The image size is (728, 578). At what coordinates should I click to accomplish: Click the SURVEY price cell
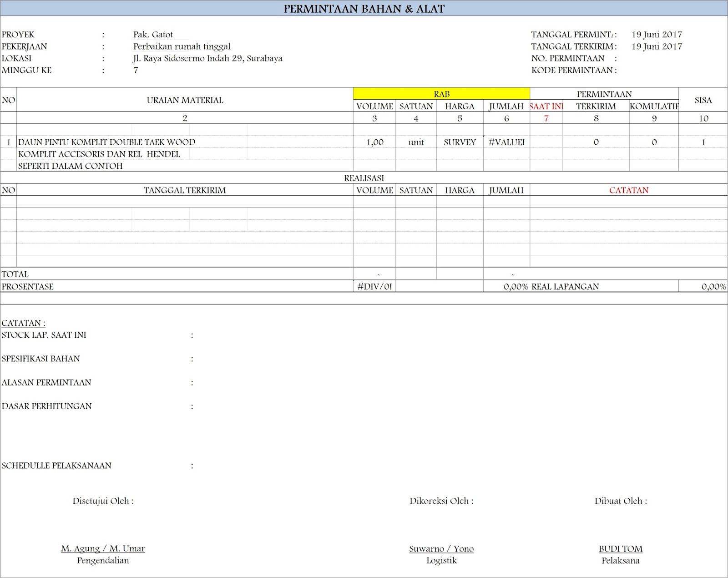[460, 142]
